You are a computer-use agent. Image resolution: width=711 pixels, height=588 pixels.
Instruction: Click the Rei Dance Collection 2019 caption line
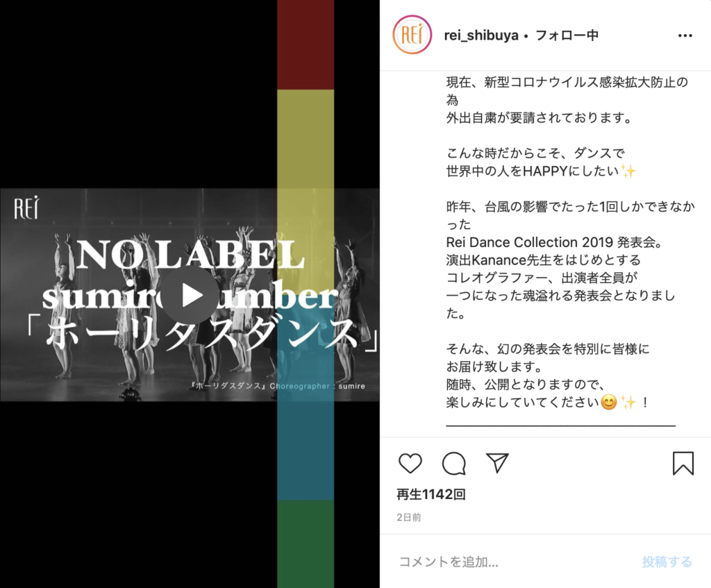coord(555,242)
